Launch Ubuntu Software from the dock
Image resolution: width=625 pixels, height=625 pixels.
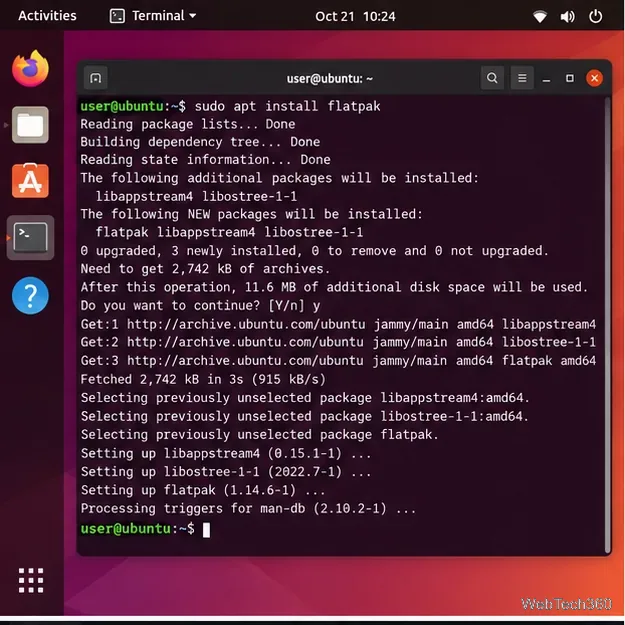coord(30,181)
